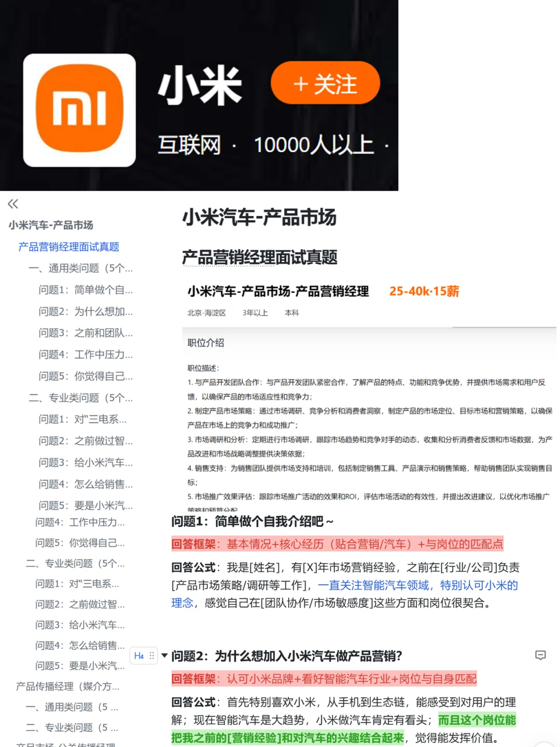The height and width of the screenshot is (747, 560).
Task: Jump to upper 问题5: 要是小米汽... outline item
Action: [86, 505]
